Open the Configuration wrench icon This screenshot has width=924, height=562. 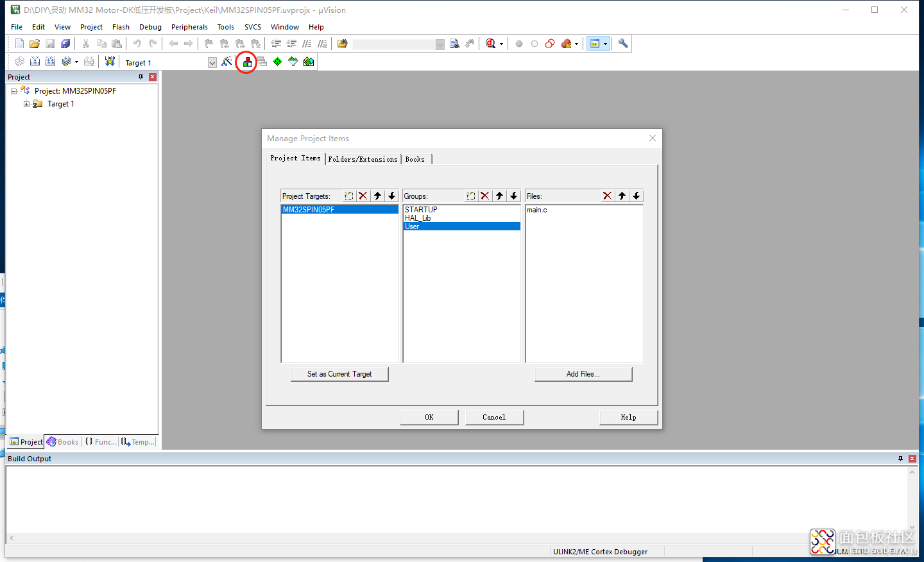click(x=623, y=44)
